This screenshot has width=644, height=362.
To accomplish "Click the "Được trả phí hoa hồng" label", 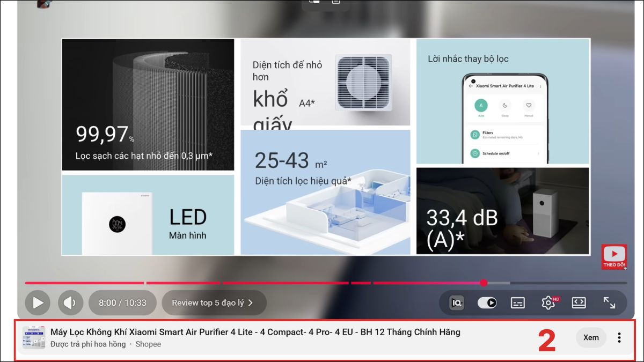I will pyautogui.click(x=88, y=344).
